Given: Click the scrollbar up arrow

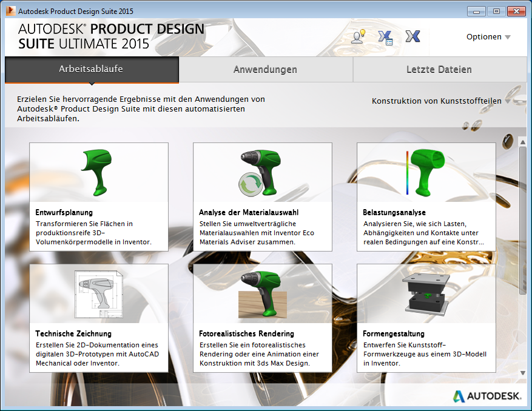Looking at the screenshot, I should click(523, 142).
